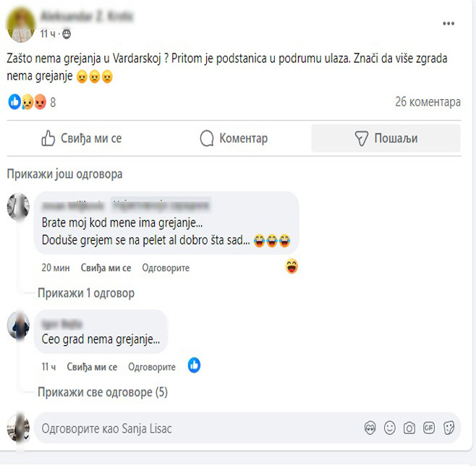Click the avatar sticker icon in comment box
This screenshot has height=466, width=476.
[x=370, y=428]
